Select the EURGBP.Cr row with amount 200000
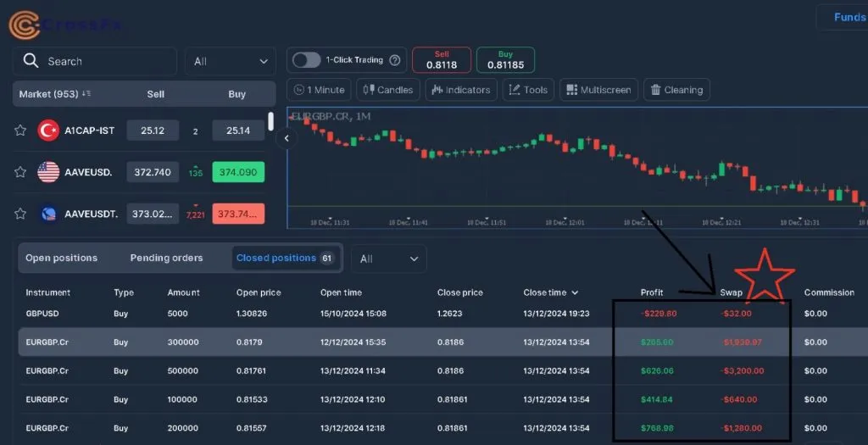The image size is (868, 445). point(442,428)
